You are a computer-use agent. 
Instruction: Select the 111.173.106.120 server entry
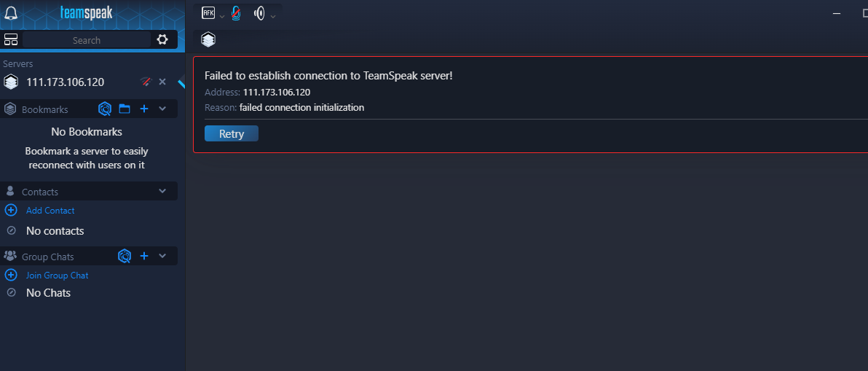(x=65, y=82)
